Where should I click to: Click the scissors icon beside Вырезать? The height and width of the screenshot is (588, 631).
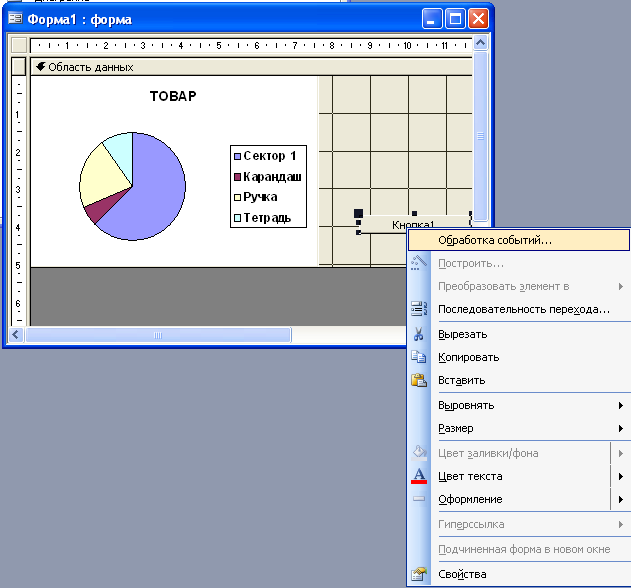click(419, 334)
